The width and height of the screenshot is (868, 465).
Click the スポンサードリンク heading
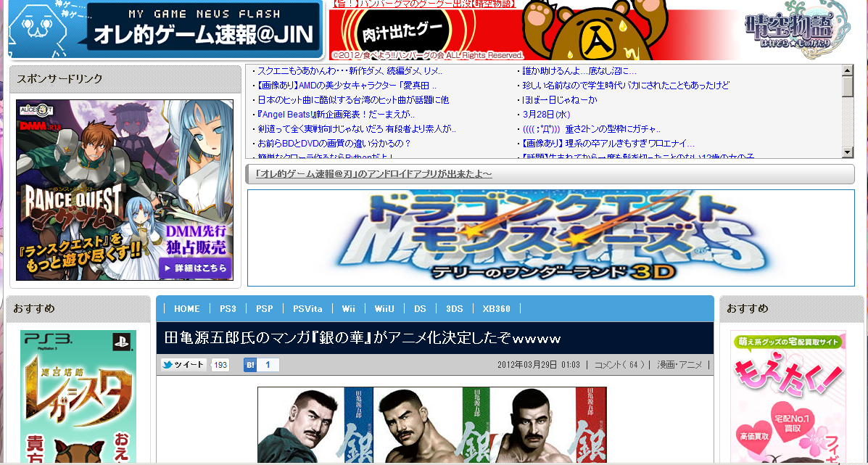tap(59, 78)
